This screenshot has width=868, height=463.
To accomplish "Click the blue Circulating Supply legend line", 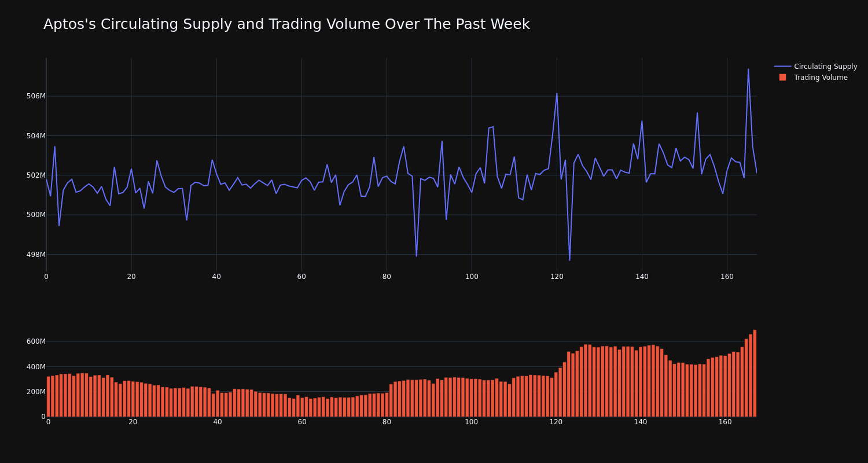I will coord(782,67).
